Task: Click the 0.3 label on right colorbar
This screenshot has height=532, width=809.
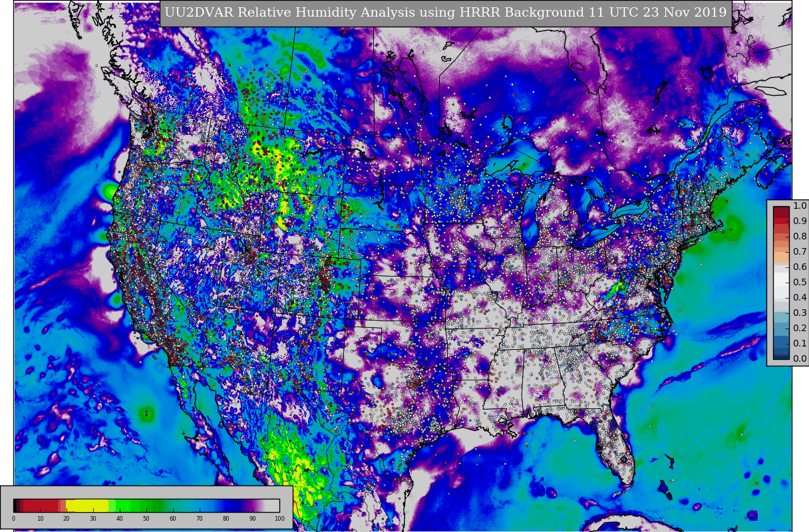Action: (x=800, y=313)
